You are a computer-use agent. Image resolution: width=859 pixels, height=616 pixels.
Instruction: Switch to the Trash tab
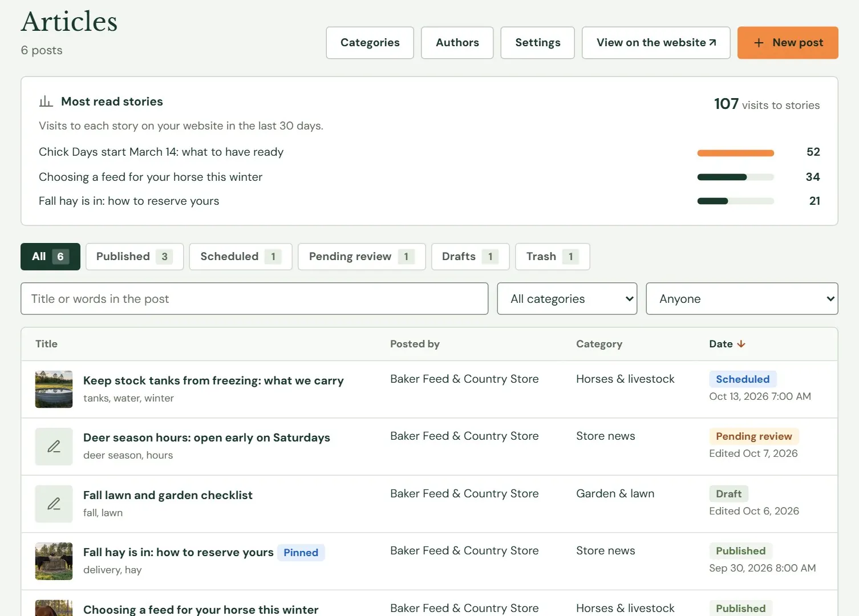tap(552, 257)
